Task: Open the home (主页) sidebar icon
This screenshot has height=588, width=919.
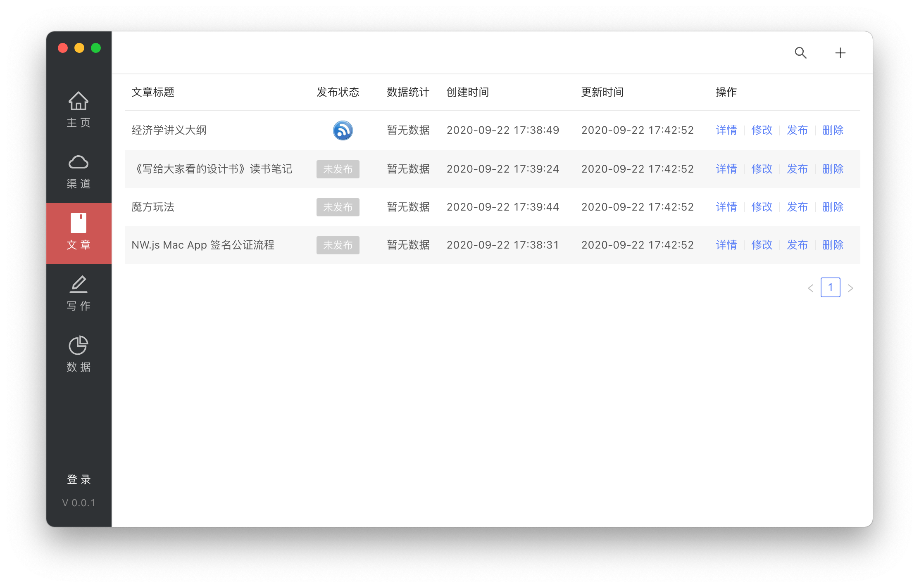Action: [79, 109]
